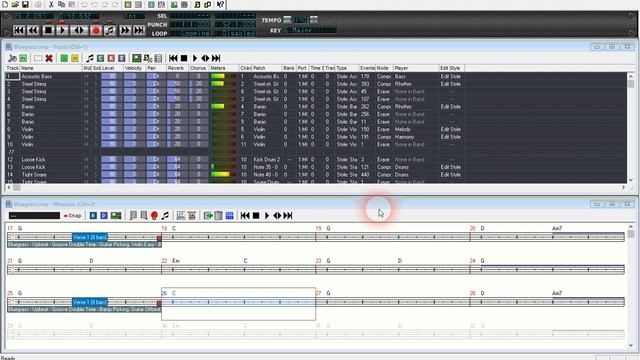Select Verse 1 (8 bars) marker at measure 17

pos(90,237)
